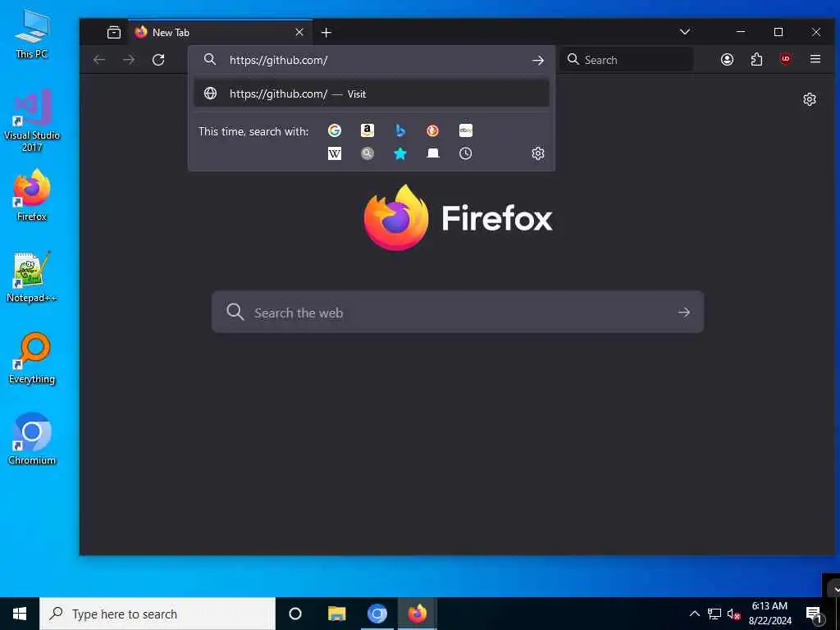Select the New Tab tab

(220, 32)
